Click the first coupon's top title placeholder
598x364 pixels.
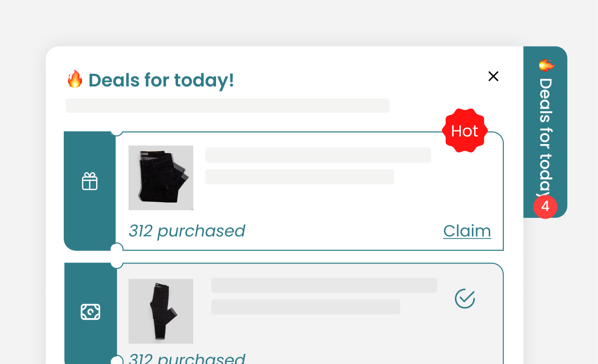click(x=318, y=155)
